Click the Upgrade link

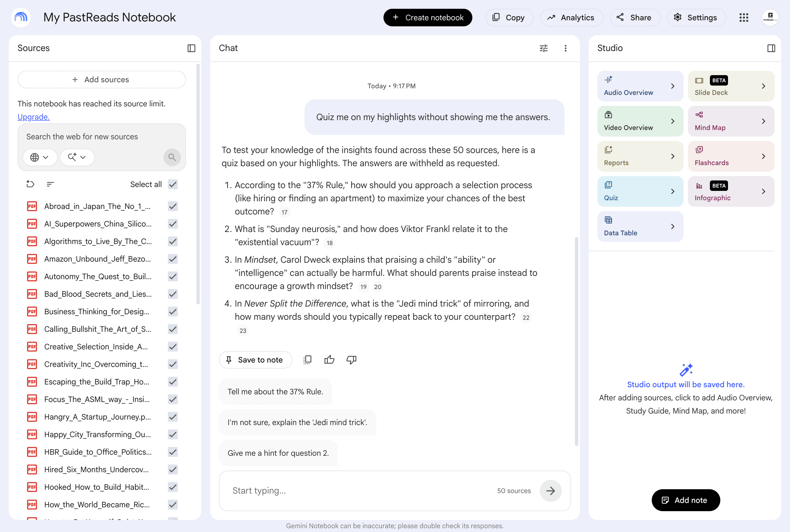[33, 117]
